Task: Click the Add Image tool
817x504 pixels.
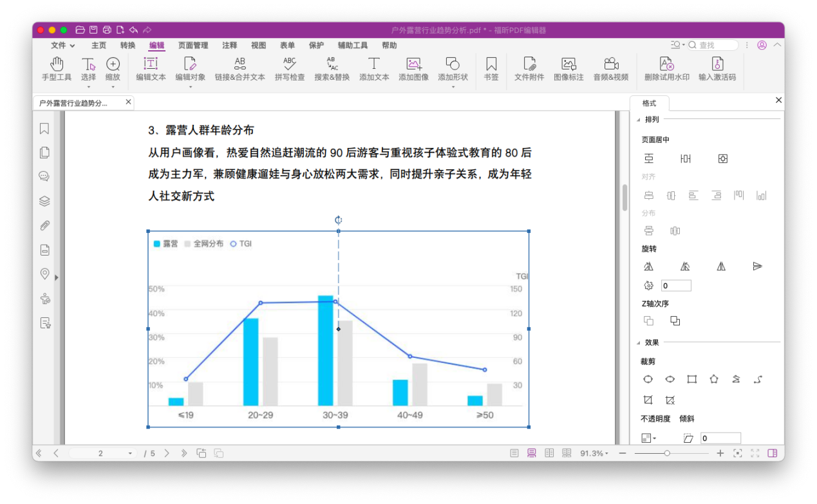Action: click(413, 69)
